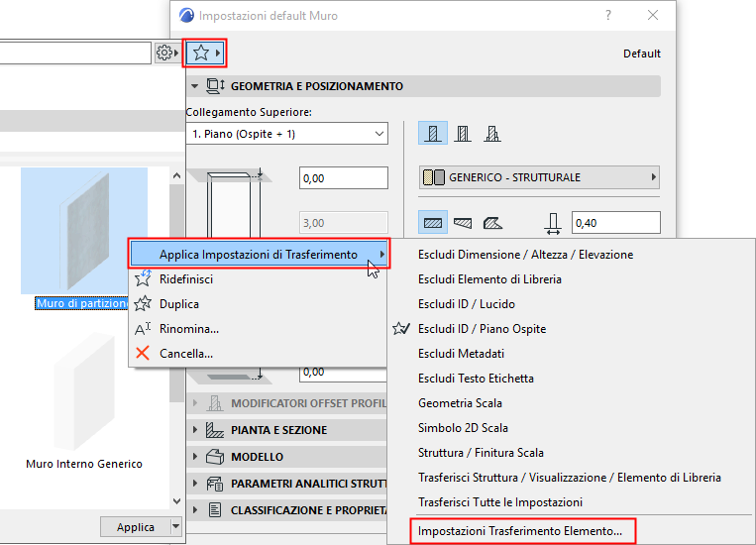Click the favorites list scroll up arrow
Image resolution: width=756 pixels, height=545 pixels.
point(176,176)
